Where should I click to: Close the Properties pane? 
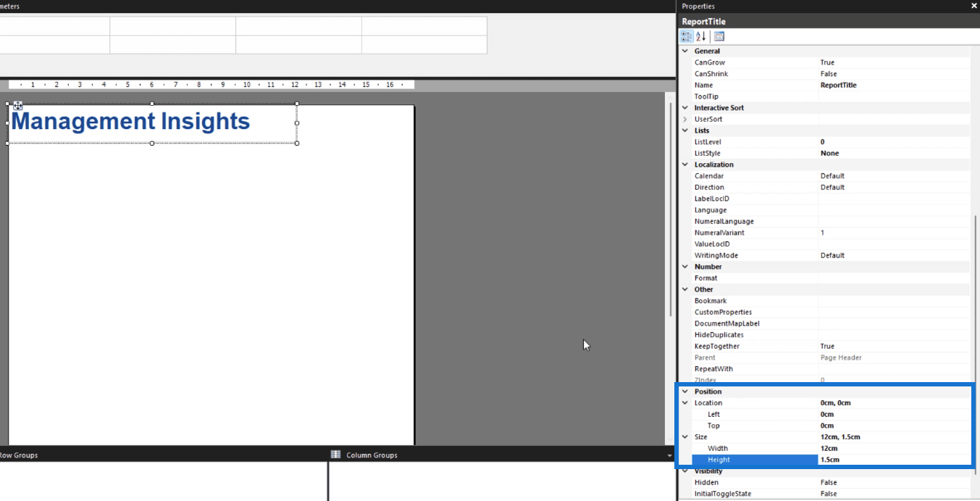coord(973,6)
